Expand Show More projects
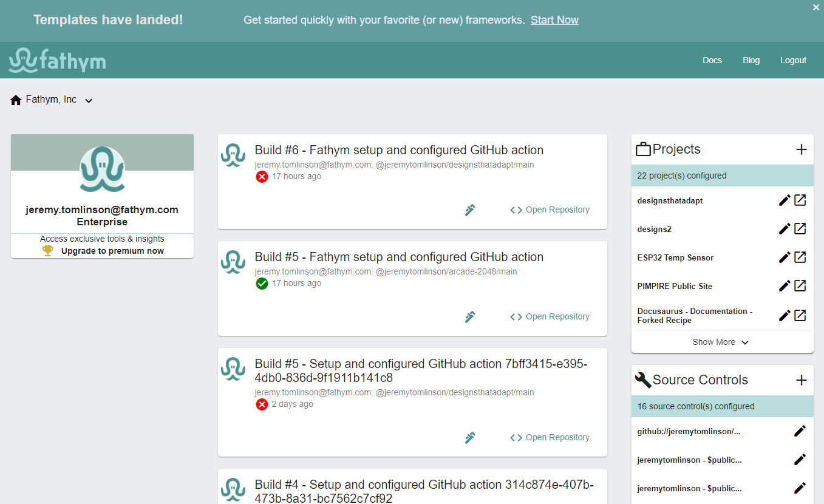This screenshot has width=824, height=504. coord(722,342)
